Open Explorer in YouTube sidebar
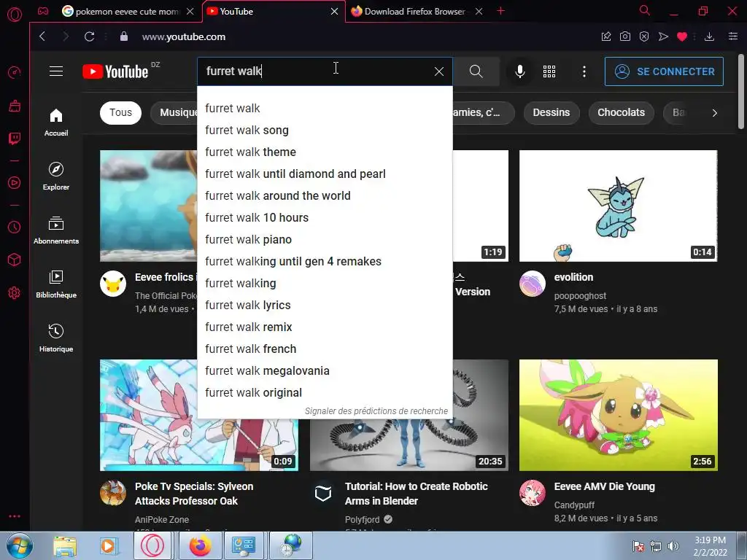Image resolution: width=747 pixels, height=560 pixels. point(56,176)
